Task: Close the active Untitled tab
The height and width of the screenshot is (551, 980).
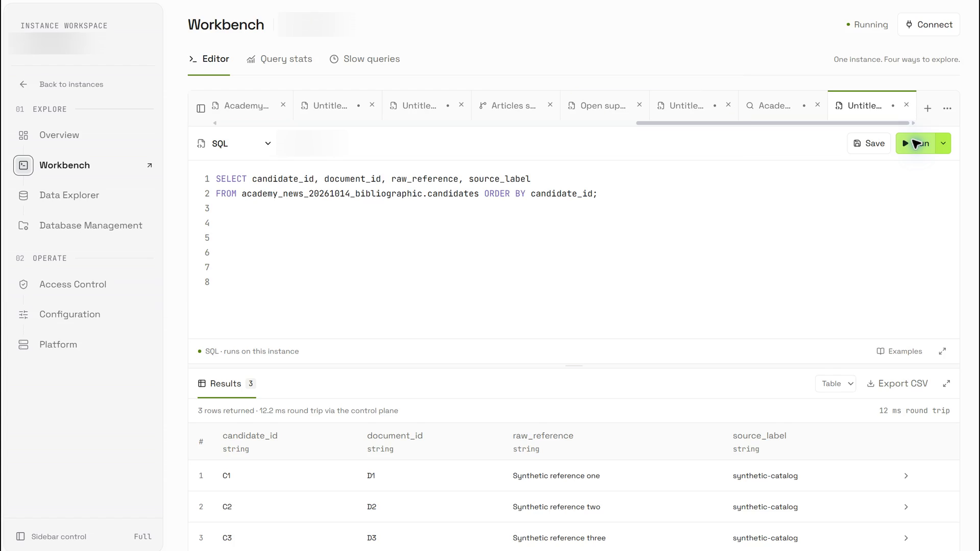Action: [x=906, y=105]
